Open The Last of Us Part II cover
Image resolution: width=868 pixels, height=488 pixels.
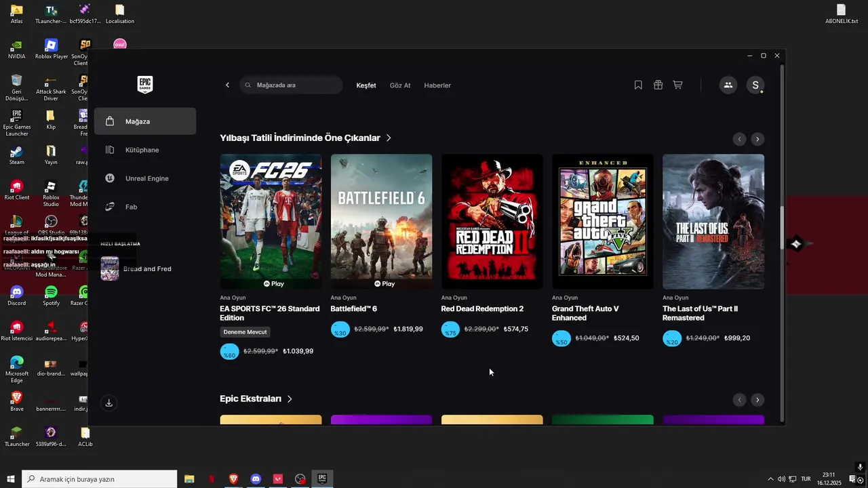pos(713,222)
